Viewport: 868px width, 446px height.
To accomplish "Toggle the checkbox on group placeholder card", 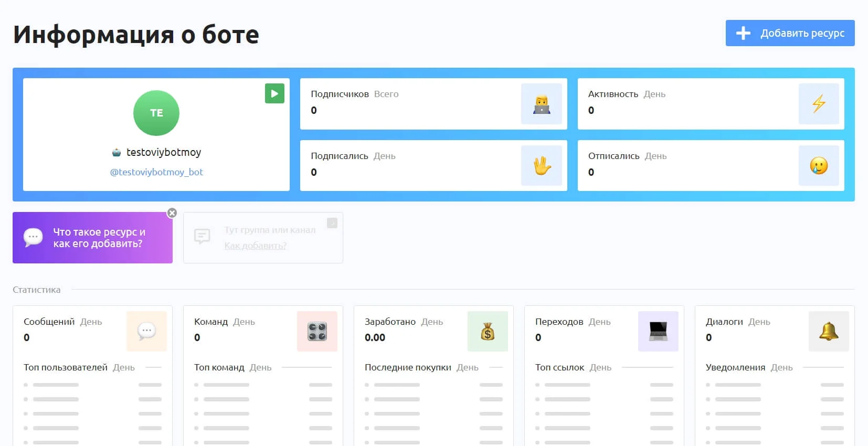I will [x=332, y=223].
